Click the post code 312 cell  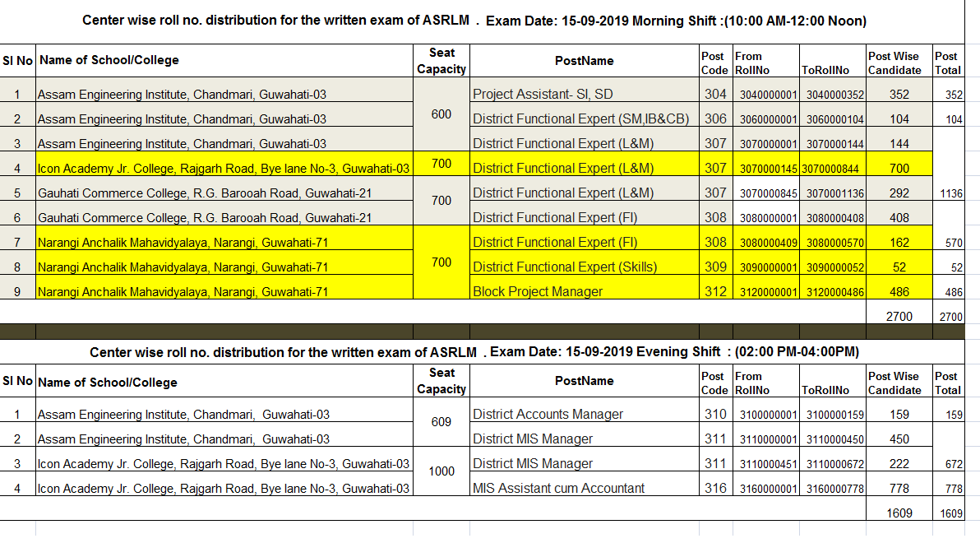click(715, 287)
